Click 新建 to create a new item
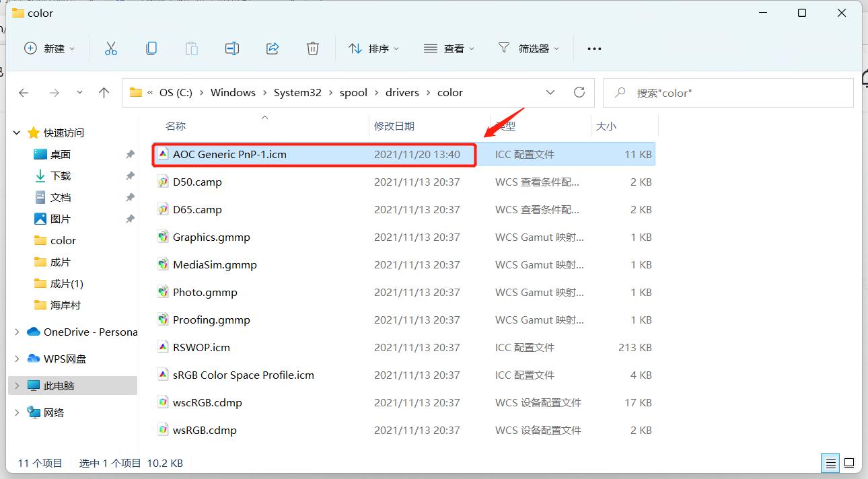 point(49,48)
